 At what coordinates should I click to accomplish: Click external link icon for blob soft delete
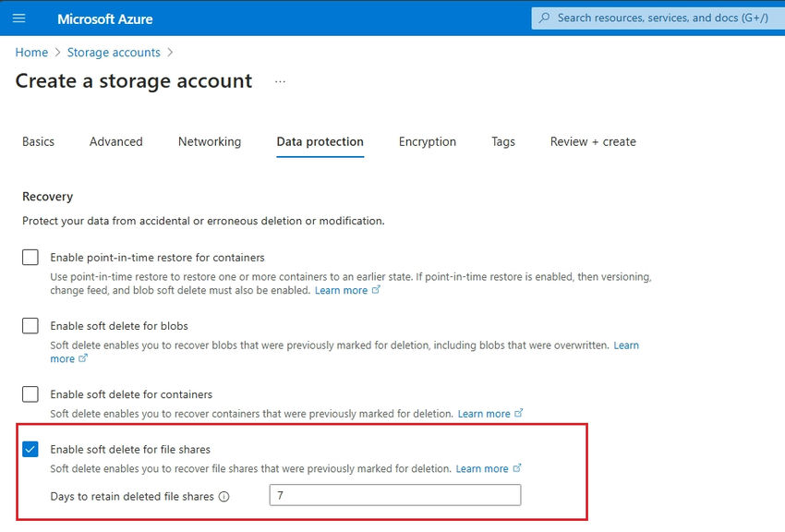click(x=83, y=358)
